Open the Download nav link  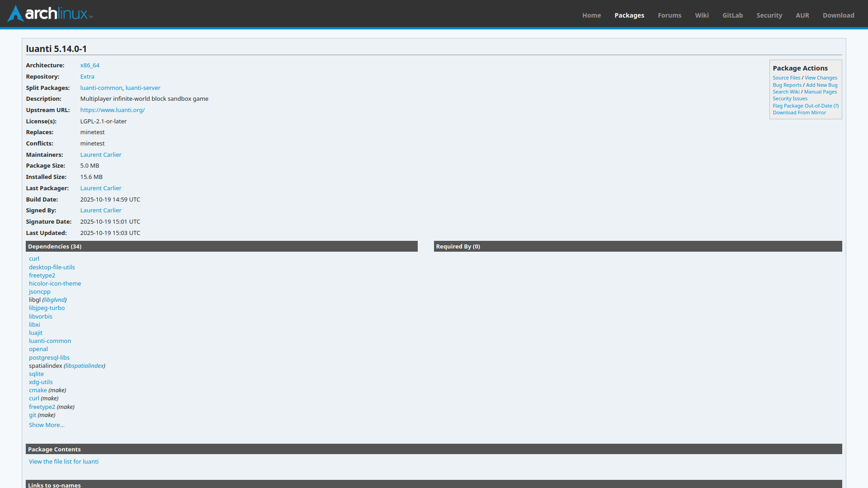click(838, 15)
